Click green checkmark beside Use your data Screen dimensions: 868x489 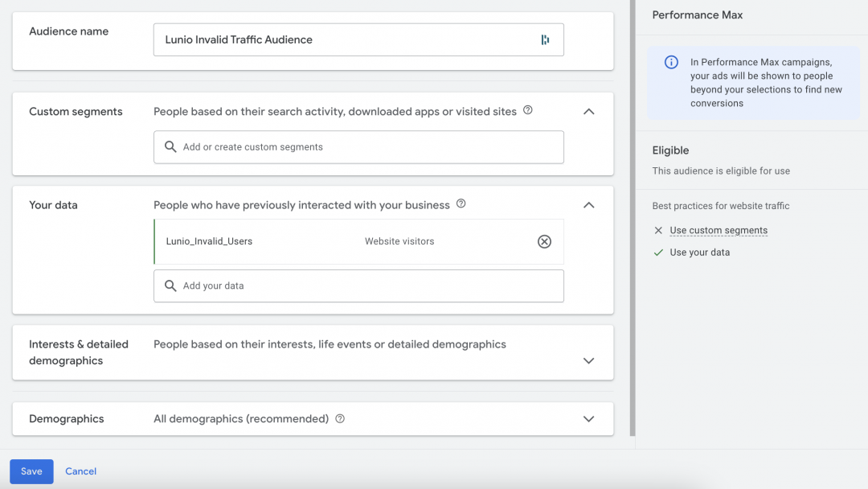click(658, 253)
